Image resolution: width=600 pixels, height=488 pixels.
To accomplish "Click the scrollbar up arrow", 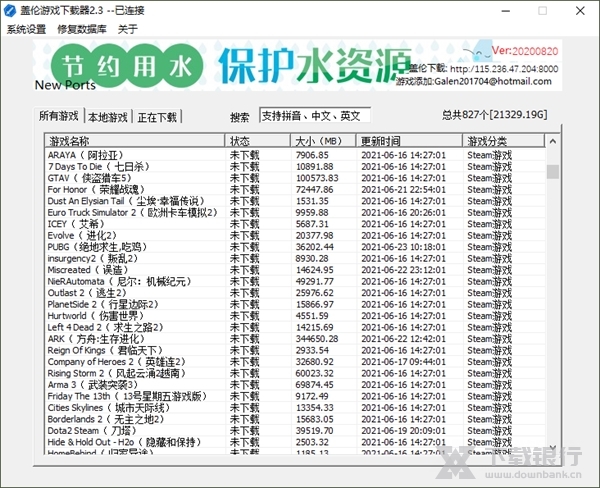I will 553,141.
